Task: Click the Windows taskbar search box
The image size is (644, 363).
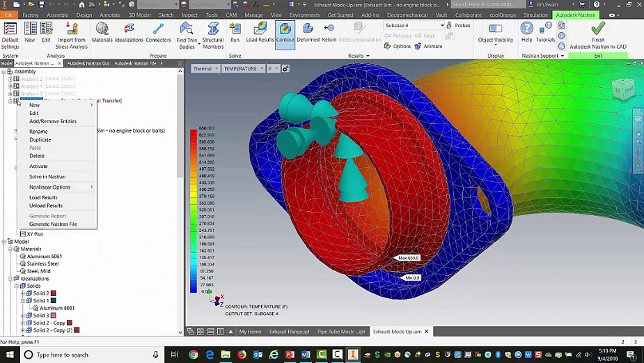Action: coord(92,355)
